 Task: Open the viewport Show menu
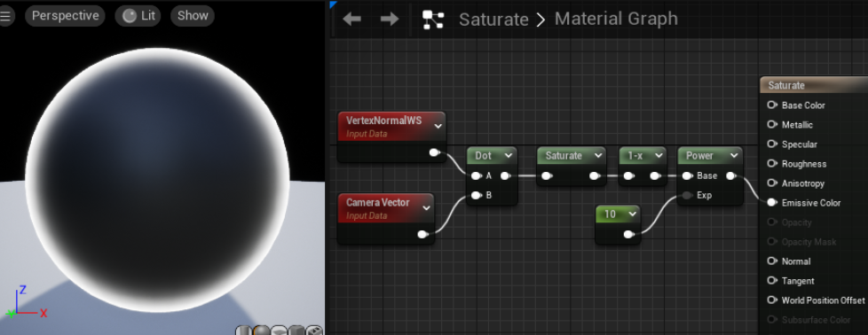193,15
